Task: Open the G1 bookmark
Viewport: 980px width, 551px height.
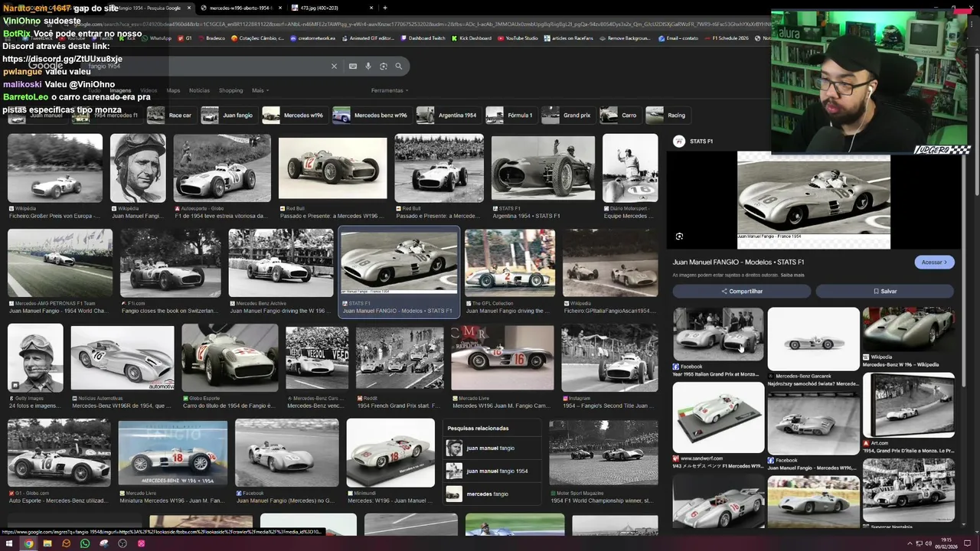Action: coord(185,38)
